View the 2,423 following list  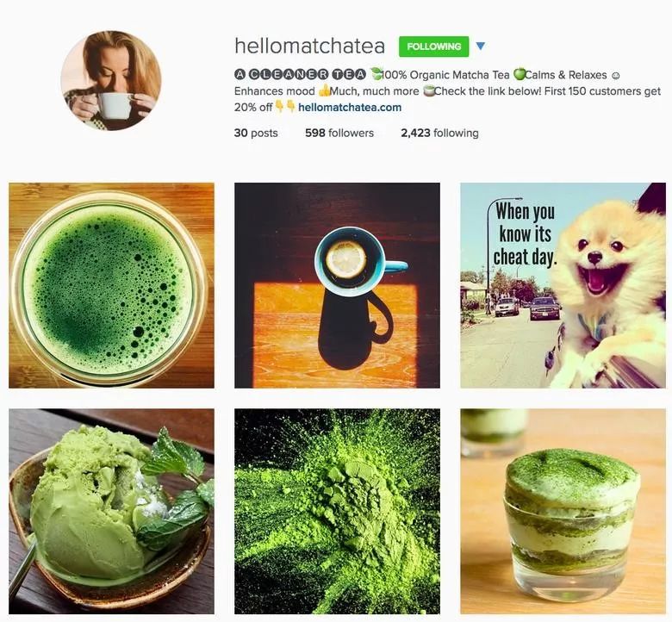coord(439,133)
